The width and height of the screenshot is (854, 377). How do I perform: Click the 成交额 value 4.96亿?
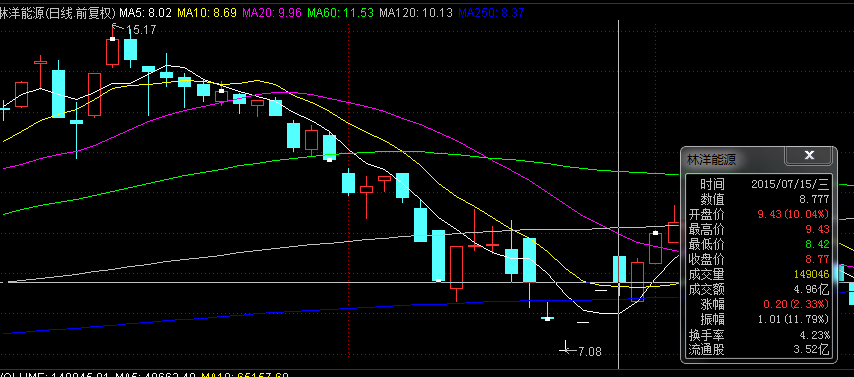pos(813,289)
